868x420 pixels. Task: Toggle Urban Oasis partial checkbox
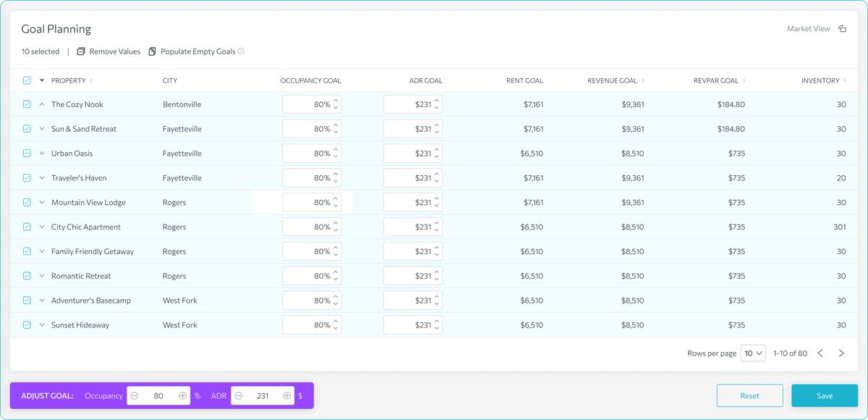coord(27,154)
